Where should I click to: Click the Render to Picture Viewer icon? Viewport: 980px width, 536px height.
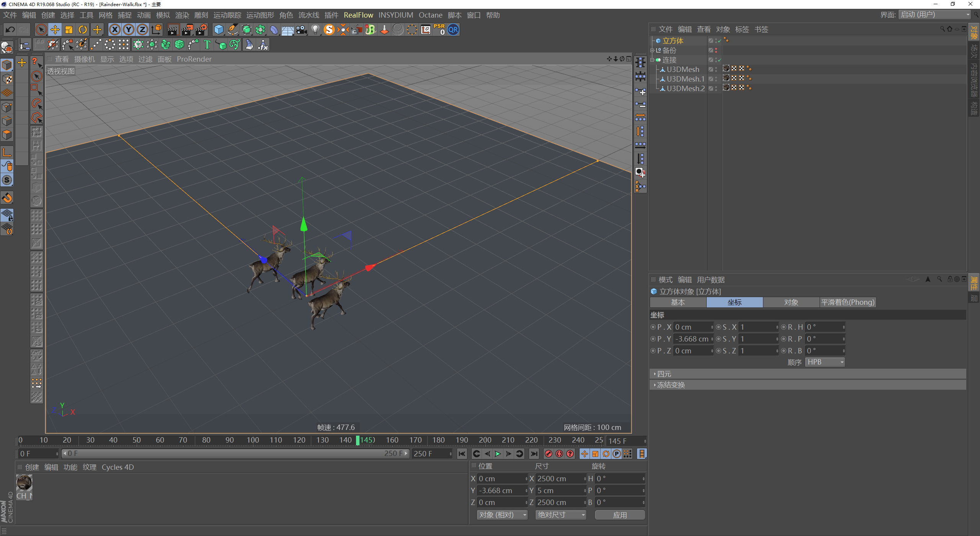pyautogui.click(x=187, y=30)
